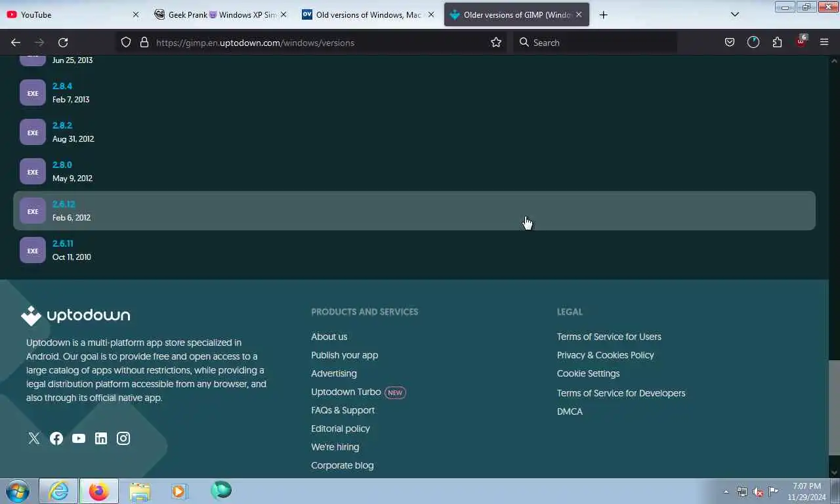Open the Editorial policy link
Screen dimensions: 840x504
[341, 429]
